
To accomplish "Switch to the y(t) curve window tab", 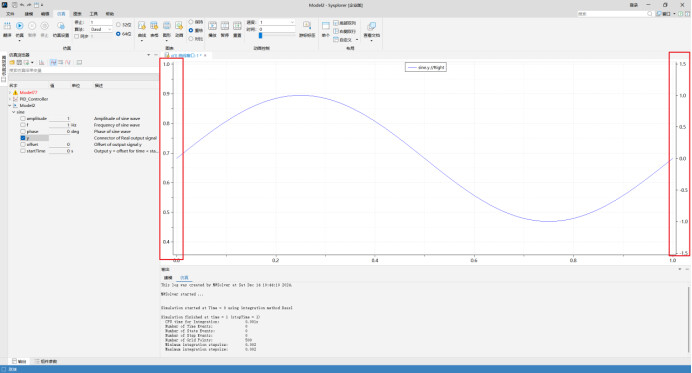I will coord(186,56).
